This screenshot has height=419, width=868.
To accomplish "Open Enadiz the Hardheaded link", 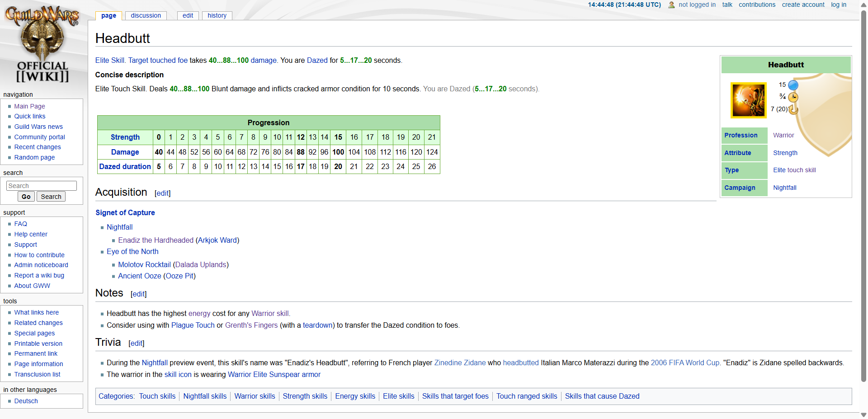I will tap(156, 240).
